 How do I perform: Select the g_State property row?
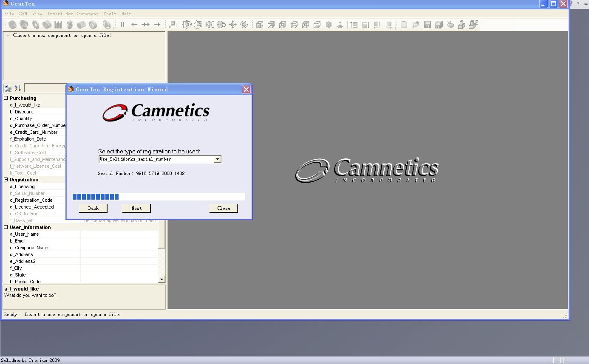(x=81, y=275)
